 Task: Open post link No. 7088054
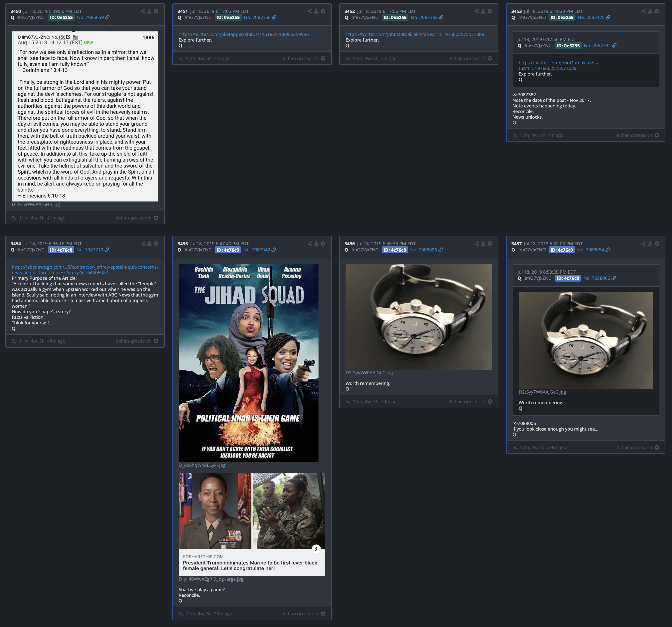(593, 250)
